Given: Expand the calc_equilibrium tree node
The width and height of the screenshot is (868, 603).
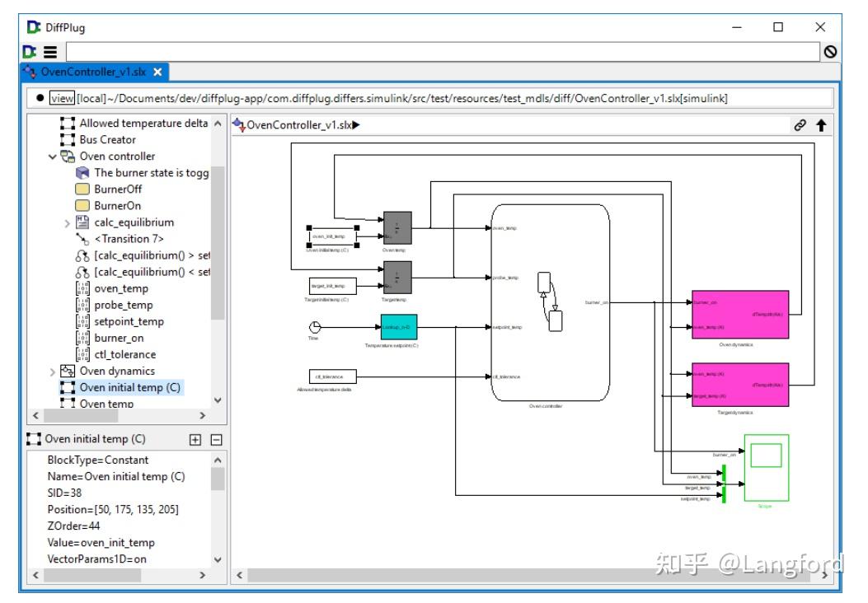Looking at the screenshot, I should point(67,223).
